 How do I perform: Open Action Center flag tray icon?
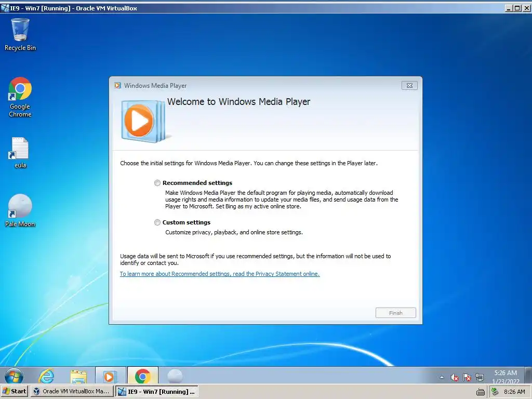coord(467,377)
